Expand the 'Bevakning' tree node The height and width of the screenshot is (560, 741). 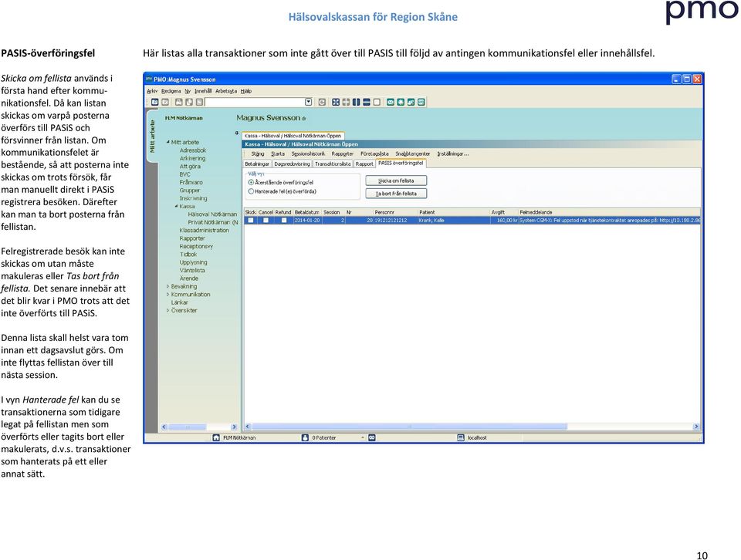(x=167, y=286)
